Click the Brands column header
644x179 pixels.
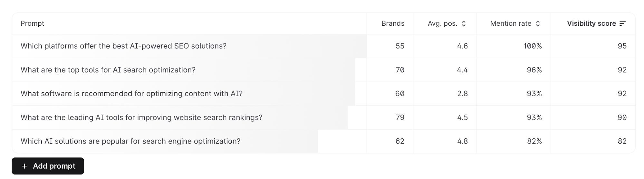click(x=393, y=24)
